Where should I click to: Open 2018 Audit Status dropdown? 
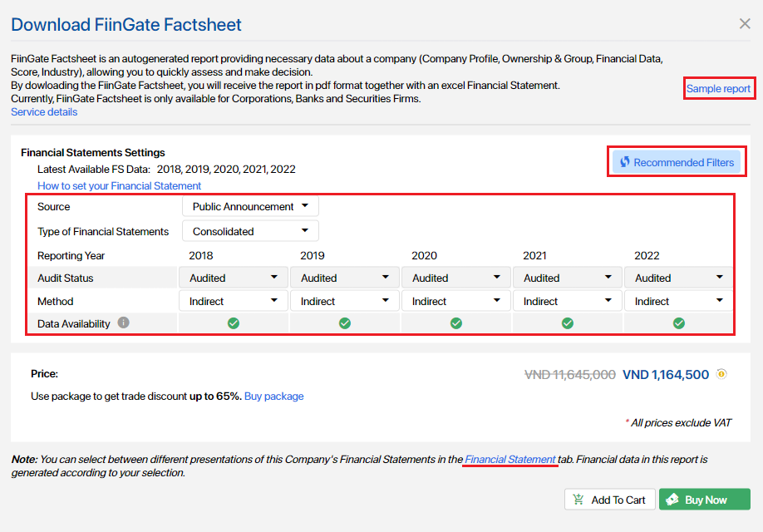point(234,278)
